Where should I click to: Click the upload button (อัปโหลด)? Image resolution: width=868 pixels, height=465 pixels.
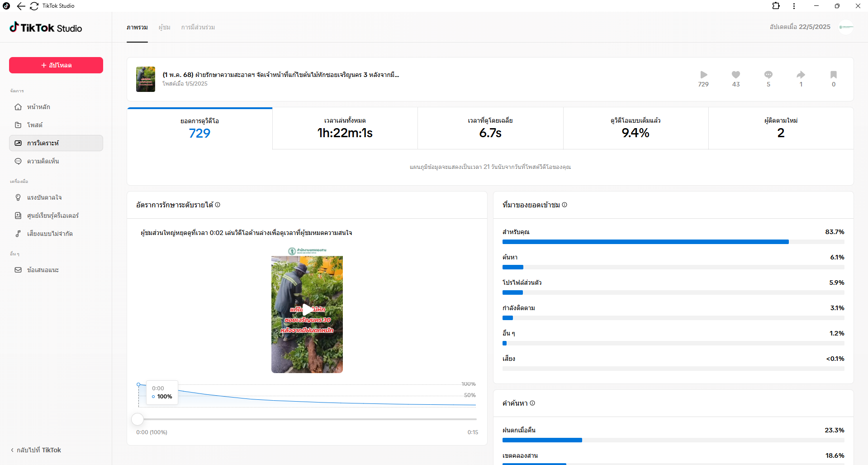point(56,65)
